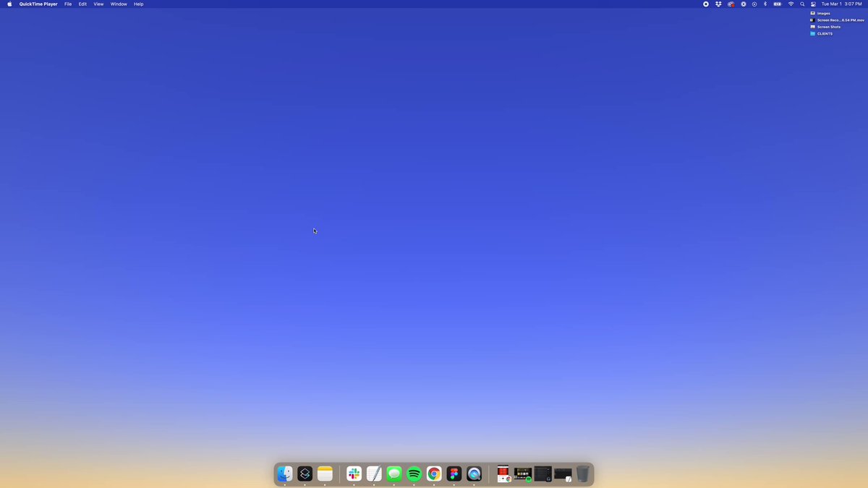This screenshot has height=488, width=868.
Task: Click the date and time clock
Action: (x=841, y=4)
